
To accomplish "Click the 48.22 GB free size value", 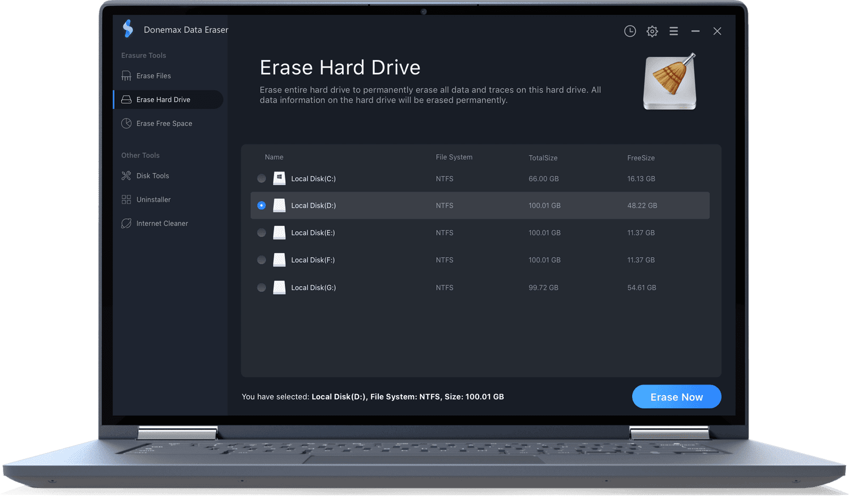I will click(642, 206).
